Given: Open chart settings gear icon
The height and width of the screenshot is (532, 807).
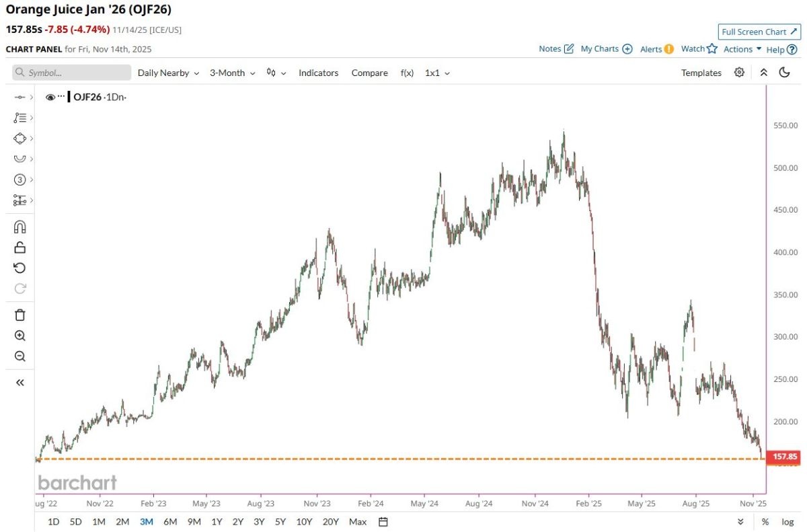Looking at the screenshot, I should click(739, 73).
